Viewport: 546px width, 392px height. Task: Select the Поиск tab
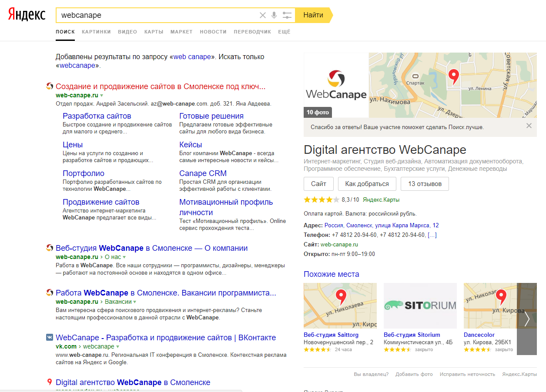click(65, 32)
